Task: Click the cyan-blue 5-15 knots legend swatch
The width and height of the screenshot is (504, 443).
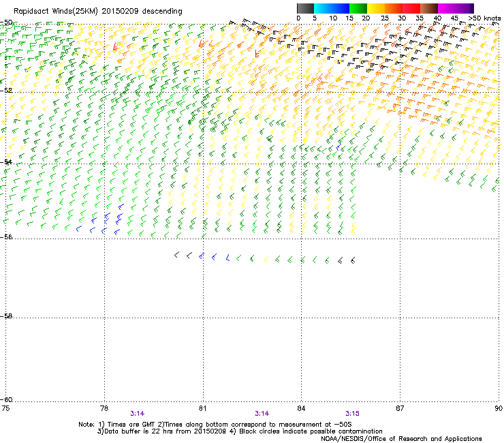Action: point(332,8)
